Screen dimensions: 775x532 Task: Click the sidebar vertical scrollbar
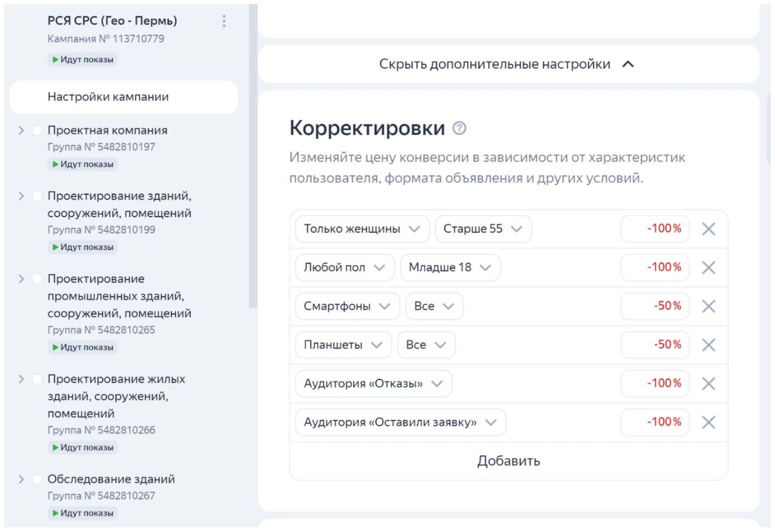tap(254, 156)
